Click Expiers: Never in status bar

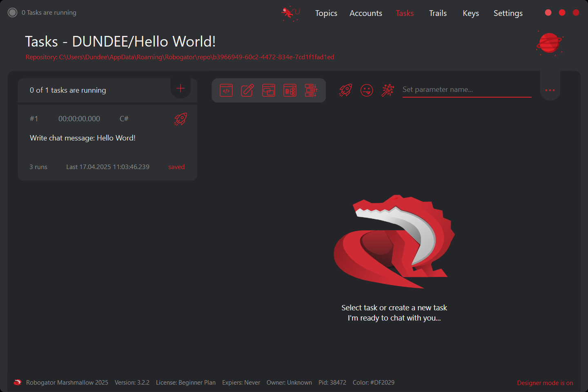coord(241,383)
